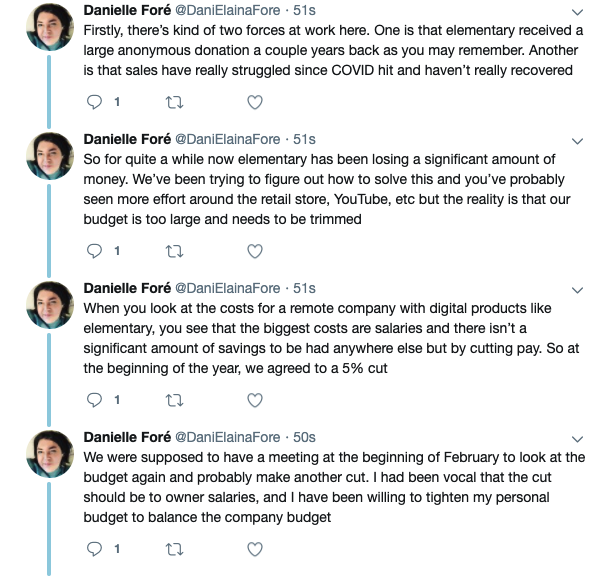Reply to the first tweet about anonymous donation
Screen dimensions: 616x576
click(96, 102)
